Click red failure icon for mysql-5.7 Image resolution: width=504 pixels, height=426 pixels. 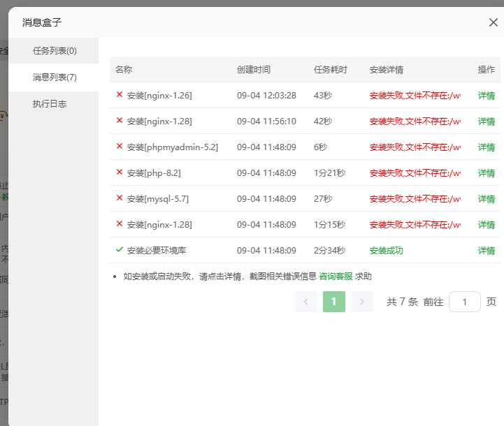click(120, 198)
